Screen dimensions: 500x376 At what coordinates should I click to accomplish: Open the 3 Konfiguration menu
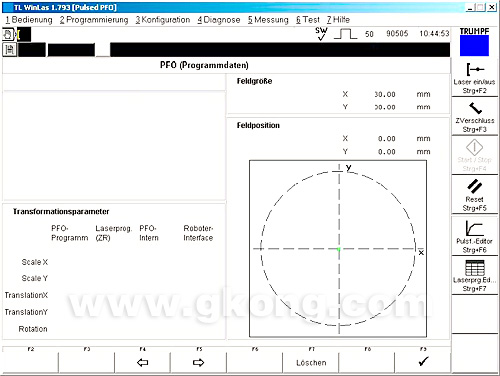pyautogui.click(x=163, y=20)
